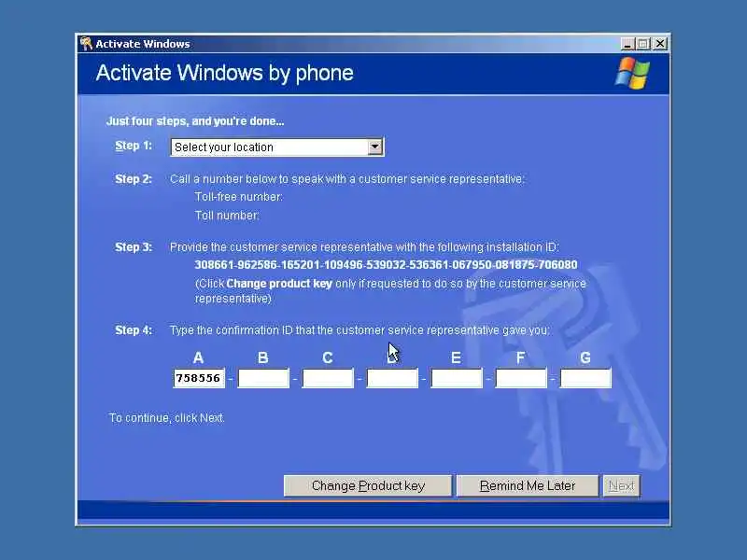Click the Just four steps heading text
This screenshot has height=560, width=747.
[195, 121]
